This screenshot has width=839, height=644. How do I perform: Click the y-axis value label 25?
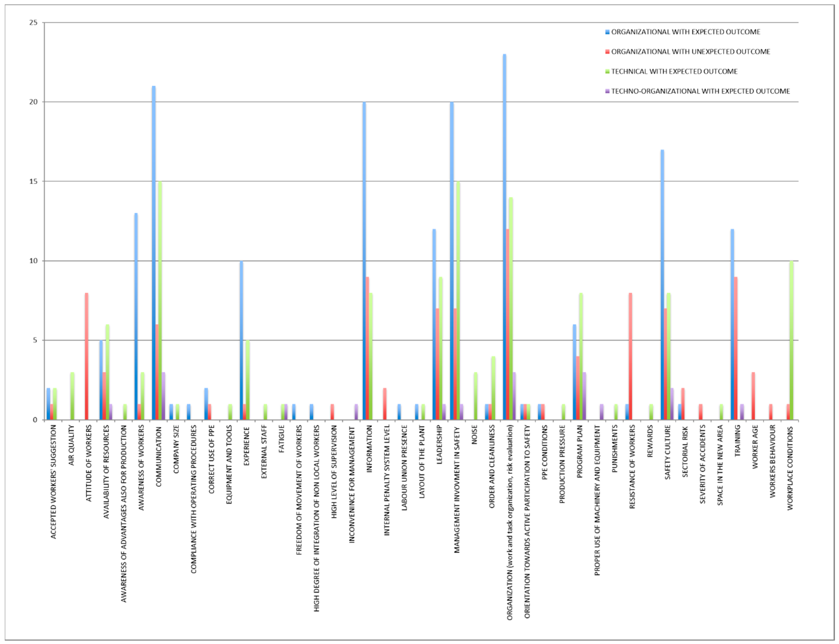point(33,23)
